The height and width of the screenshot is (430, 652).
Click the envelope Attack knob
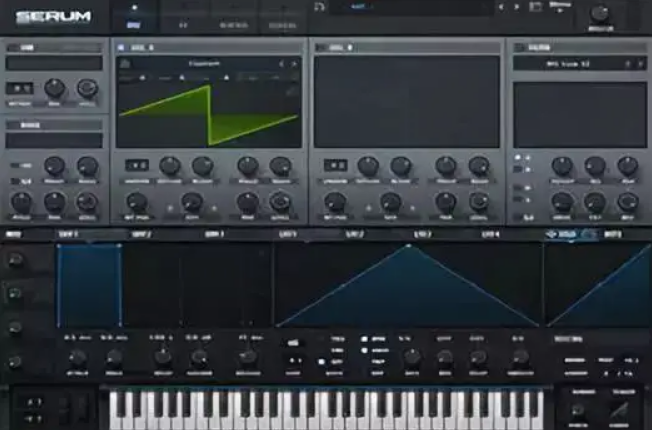point(77,358)
